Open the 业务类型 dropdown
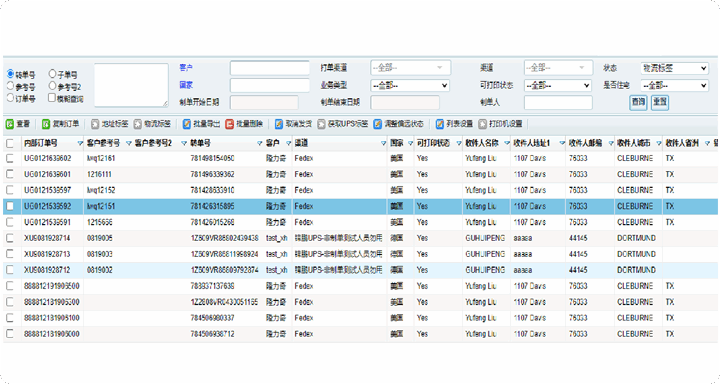 (x=410, y=85)
